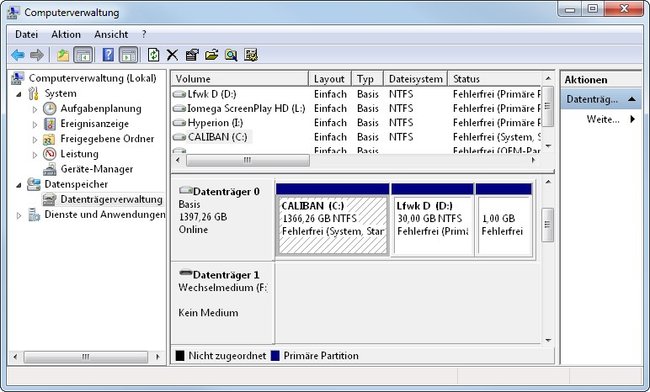Open the ? help menu
The image size is (650, 392).
[144, 34]
